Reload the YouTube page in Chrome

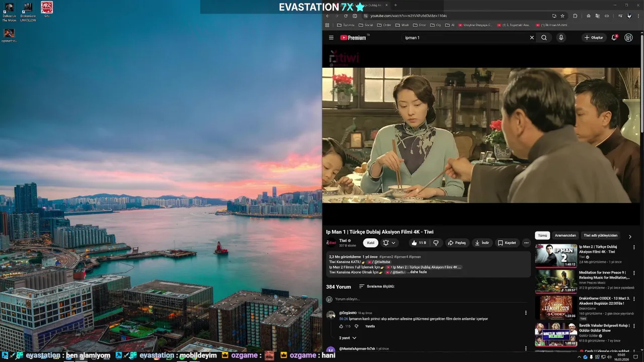pos(346,16)
